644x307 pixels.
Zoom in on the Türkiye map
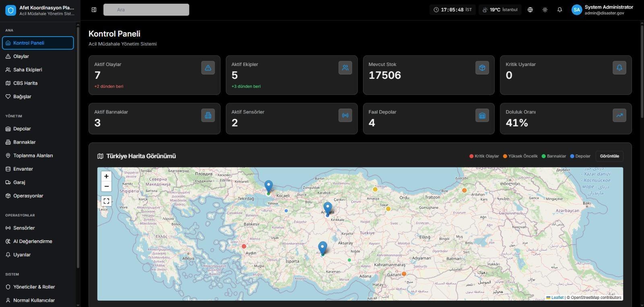[106, 176]
